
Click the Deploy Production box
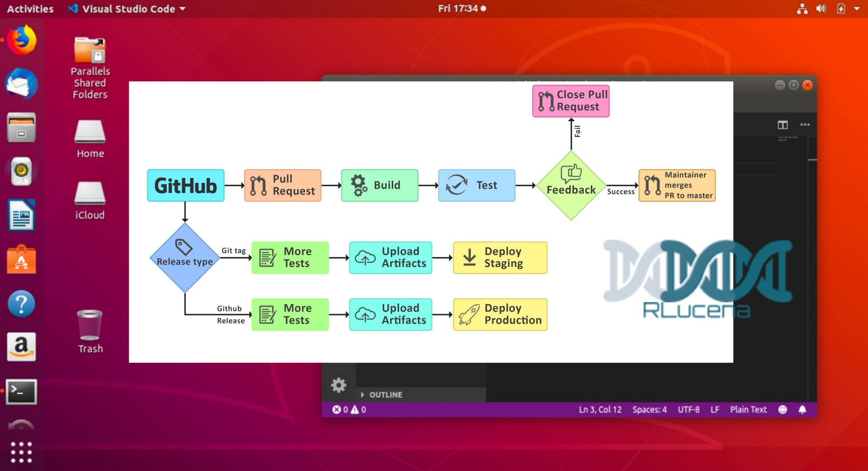[x=500, y=315]
